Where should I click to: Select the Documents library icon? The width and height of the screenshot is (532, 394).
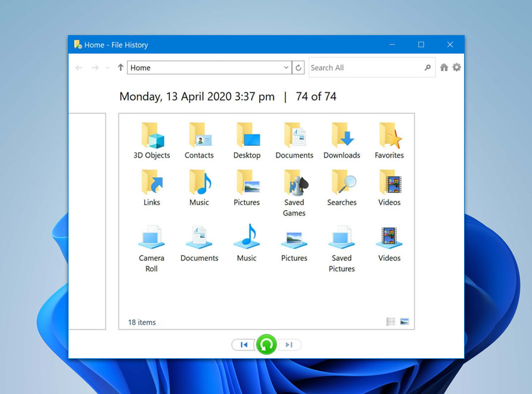pos(199,244)
